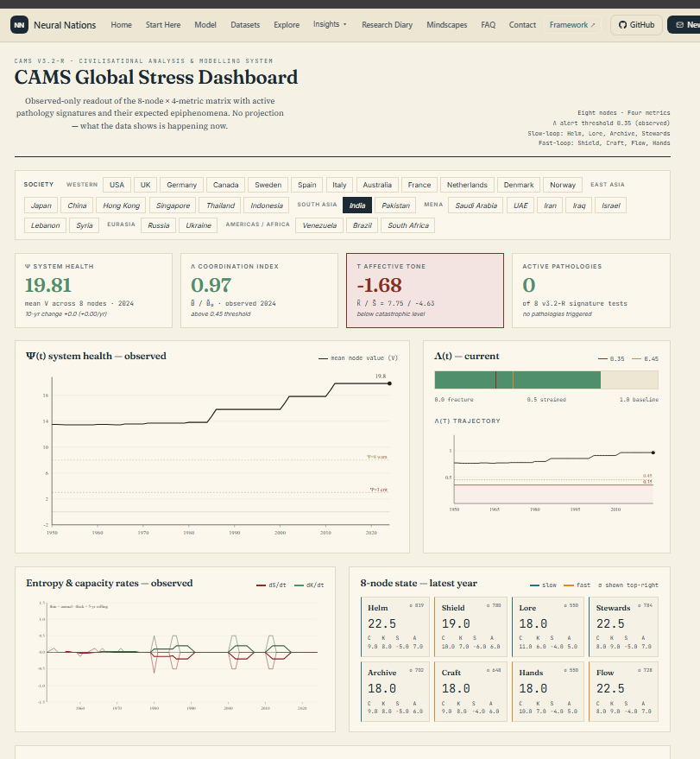Open the Model menu item
The image size is (700, 759).
coord(205,25)
